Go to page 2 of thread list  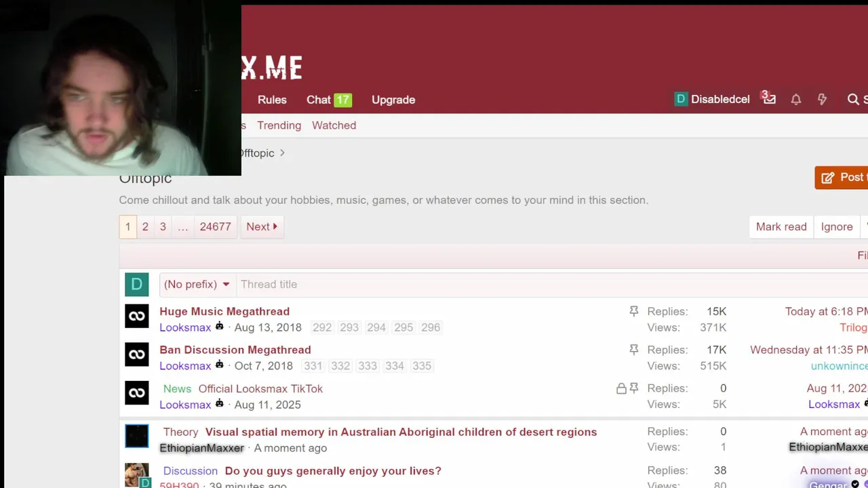[x=145, y=226]
